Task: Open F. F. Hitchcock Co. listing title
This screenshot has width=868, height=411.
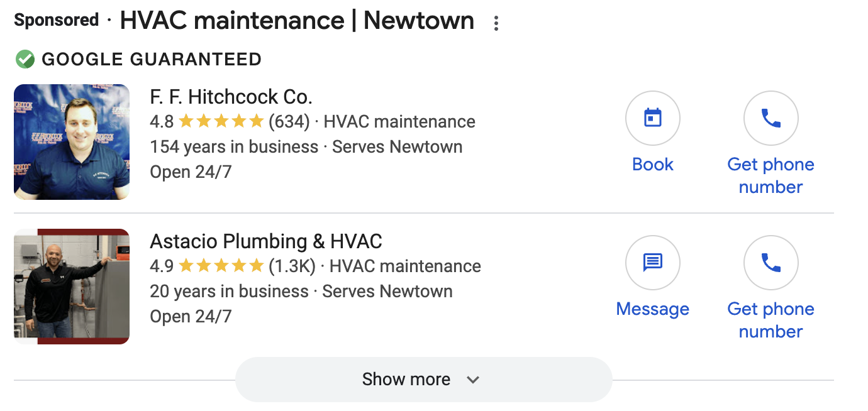Action: coord(231,97)
